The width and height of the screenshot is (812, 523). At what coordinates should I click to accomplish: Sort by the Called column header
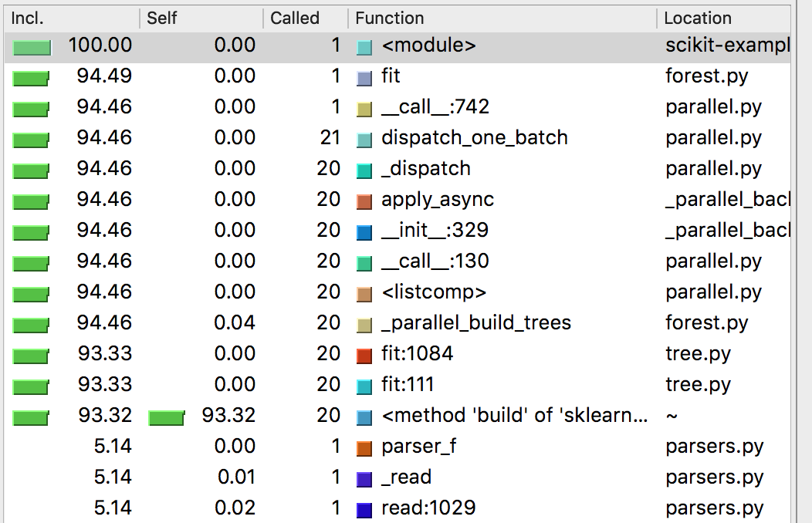tap(295, 18)
